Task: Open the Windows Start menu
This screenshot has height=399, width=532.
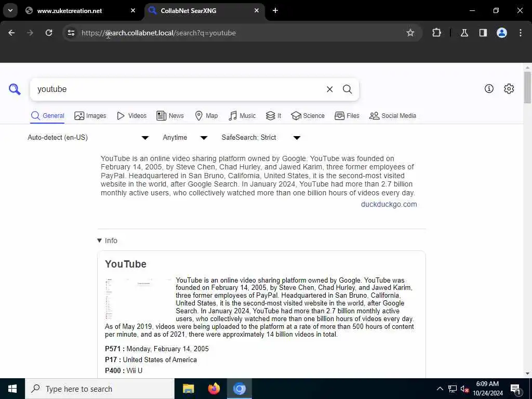Action: 12,389
